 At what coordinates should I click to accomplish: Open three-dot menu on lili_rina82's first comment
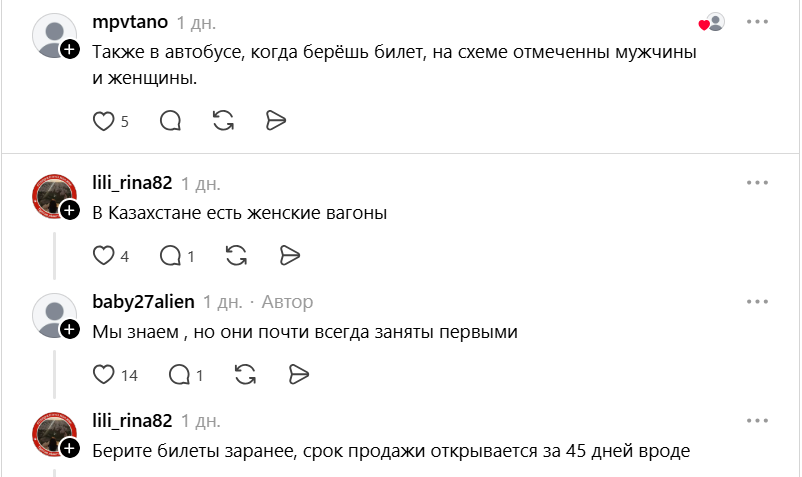(757, 183)
